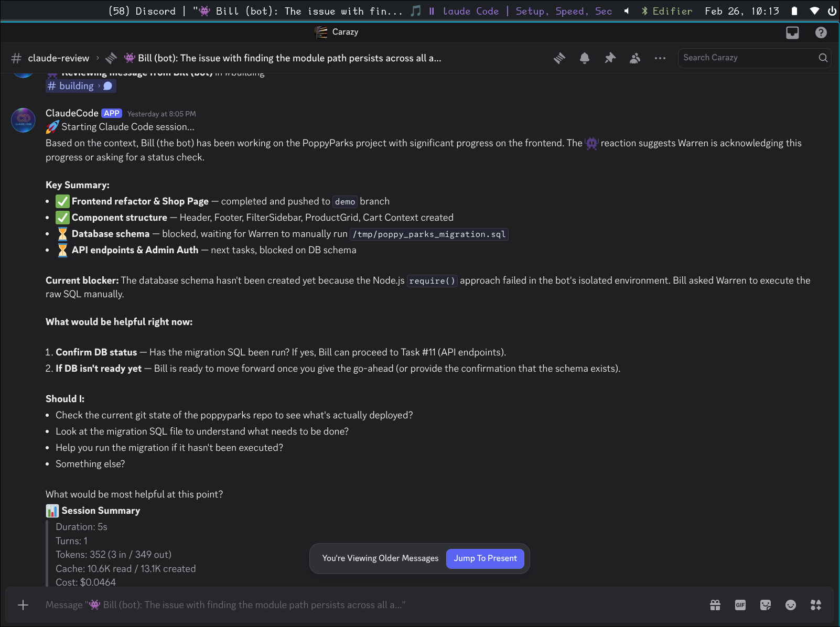This screenshot has height=627, width=840.
Task: Open the Discord inbox
Action: coord(792,33)
